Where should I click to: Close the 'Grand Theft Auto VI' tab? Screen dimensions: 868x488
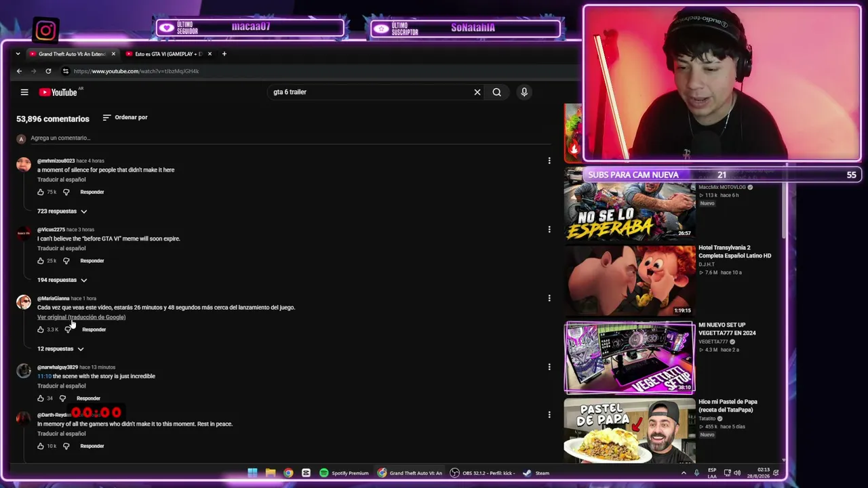pyautogui.click(x=113, y=54)
